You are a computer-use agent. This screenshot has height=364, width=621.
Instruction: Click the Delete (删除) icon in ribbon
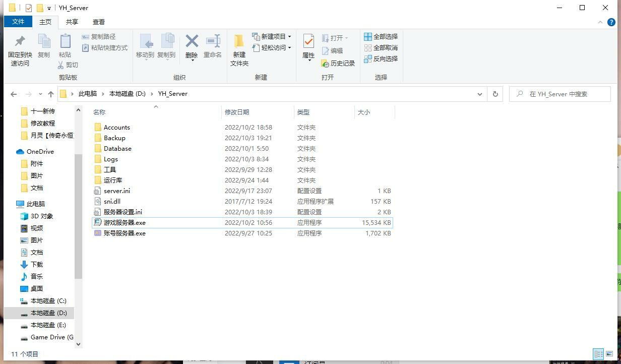click(x=192, y=41)
